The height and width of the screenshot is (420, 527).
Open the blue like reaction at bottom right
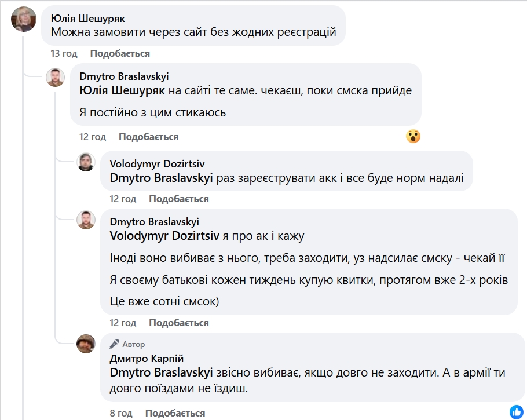(517, 412)
